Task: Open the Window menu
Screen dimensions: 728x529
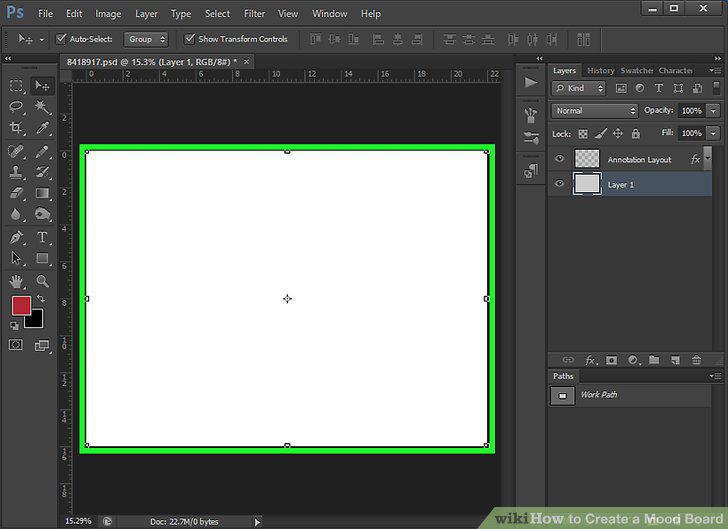Action: pyautogui.click(x=330, y=14)
